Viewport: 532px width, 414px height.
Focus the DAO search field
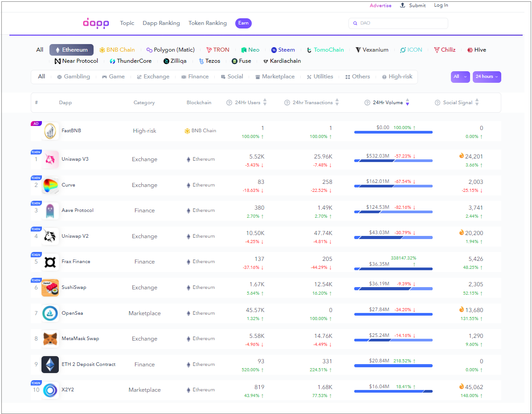coord(398,24)
